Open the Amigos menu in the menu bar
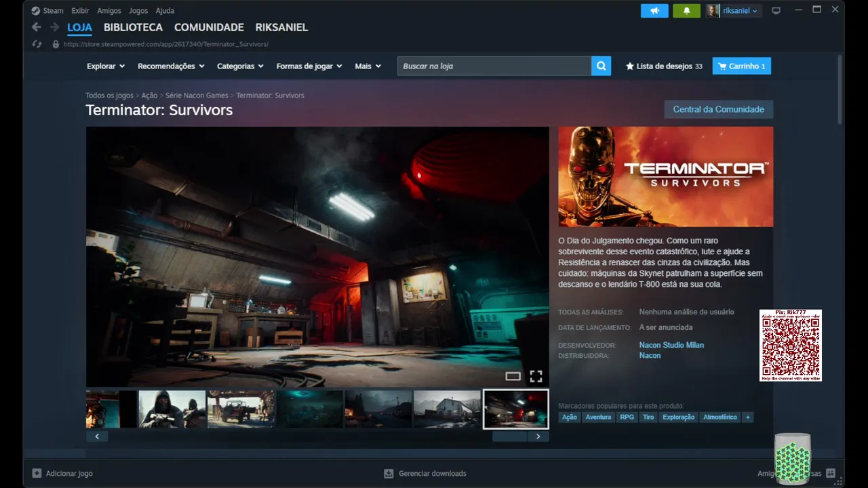The height and width of the screenshot is (488, 868). click(109, 11)
